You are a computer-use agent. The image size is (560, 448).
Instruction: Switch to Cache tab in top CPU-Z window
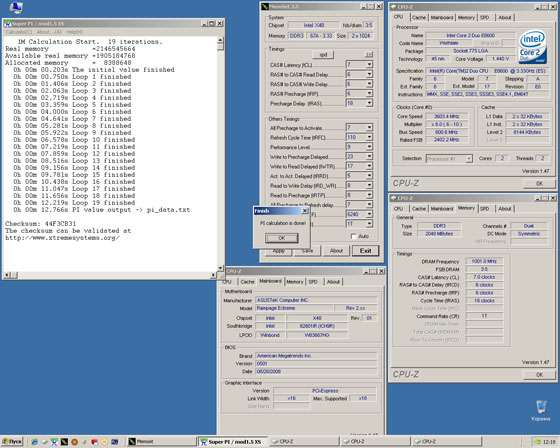pos(419,18)
